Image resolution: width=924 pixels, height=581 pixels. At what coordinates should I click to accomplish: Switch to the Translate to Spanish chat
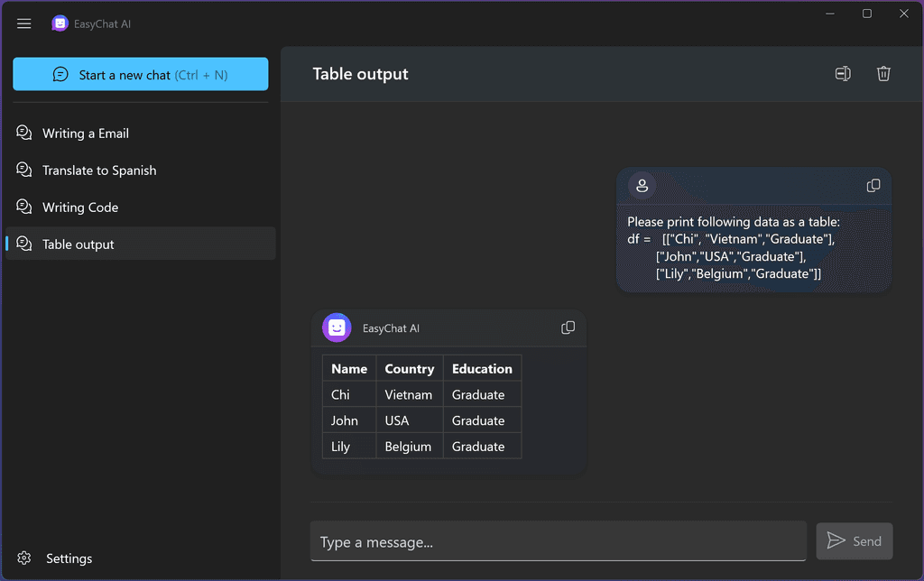[x=99, y=170]
